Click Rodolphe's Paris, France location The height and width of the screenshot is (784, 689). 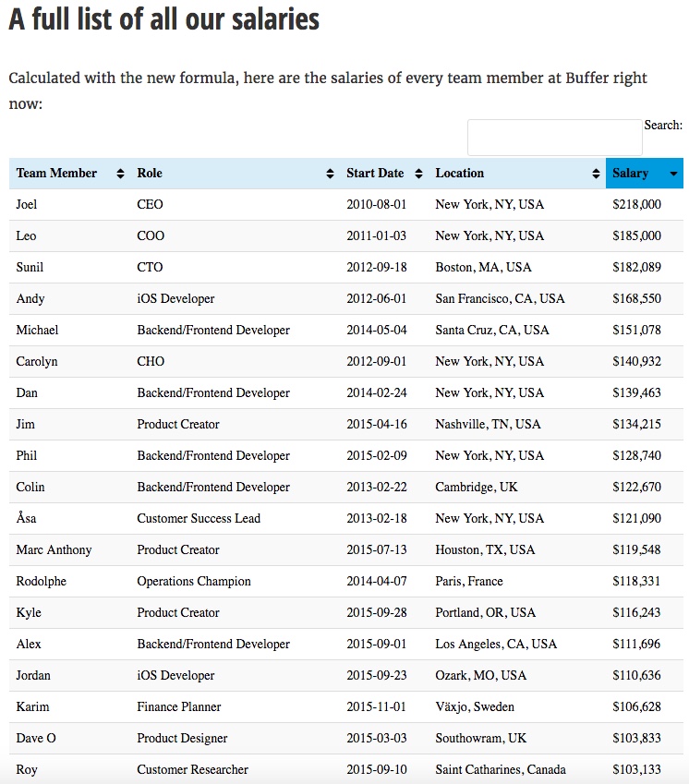coord(469,582)
